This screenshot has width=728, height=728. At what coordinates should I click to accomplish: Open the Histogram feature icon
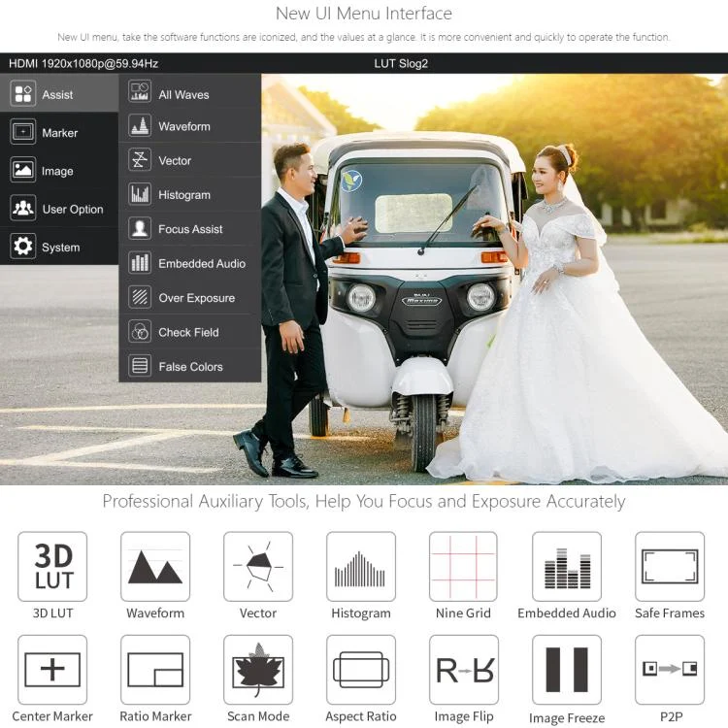(x=360, y=566)
